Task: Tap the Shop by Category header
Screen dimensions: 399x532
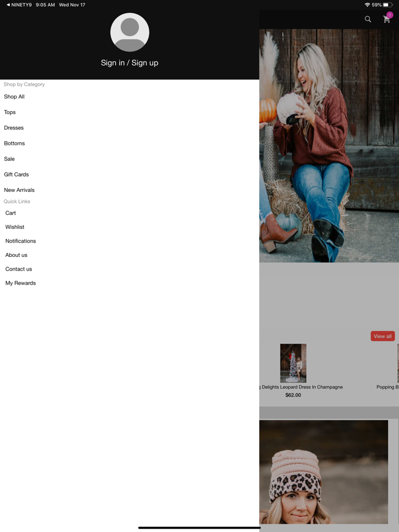Action: click(24, 84)
